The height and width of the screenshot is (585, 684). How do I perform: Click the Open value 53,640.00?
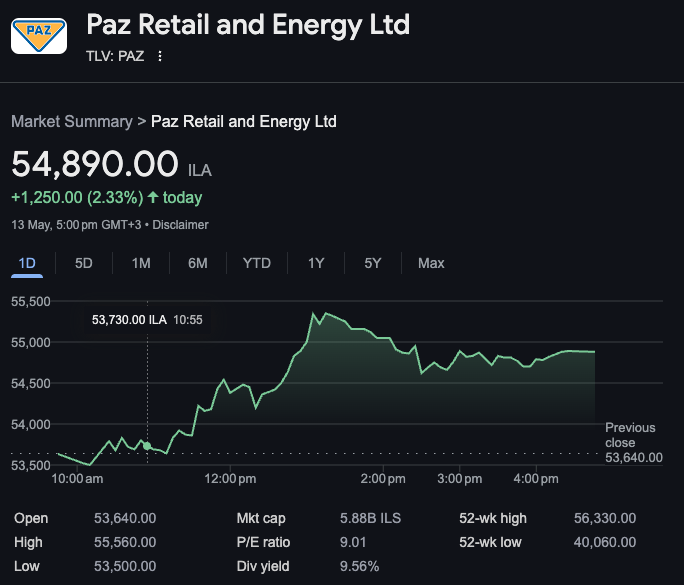pos(125,518)
